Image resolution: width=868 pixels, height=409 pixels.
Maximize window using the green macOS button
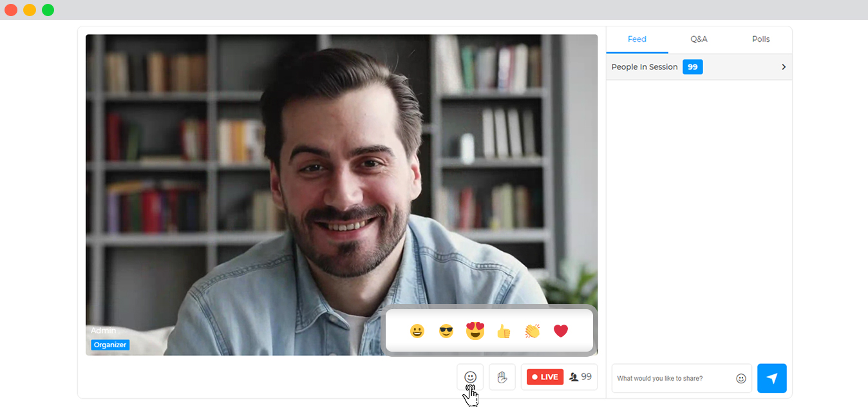(x=48, y=10)
